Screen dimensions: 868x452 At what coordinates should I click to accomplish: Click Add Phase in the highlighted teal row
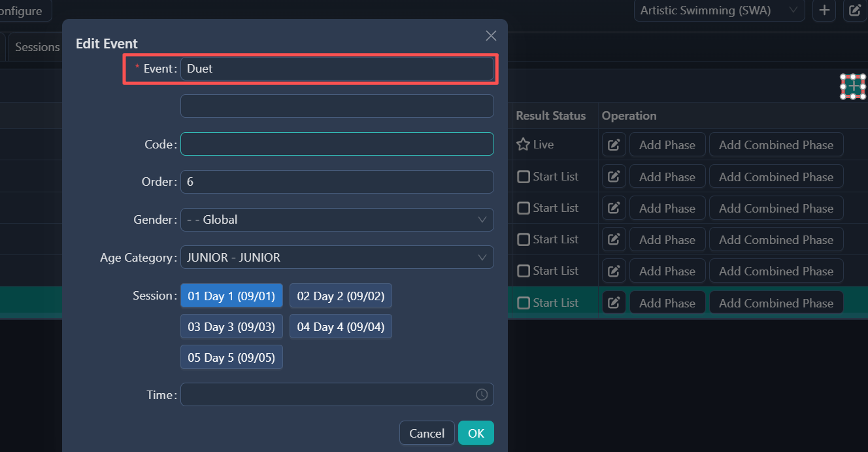[667, 303]
